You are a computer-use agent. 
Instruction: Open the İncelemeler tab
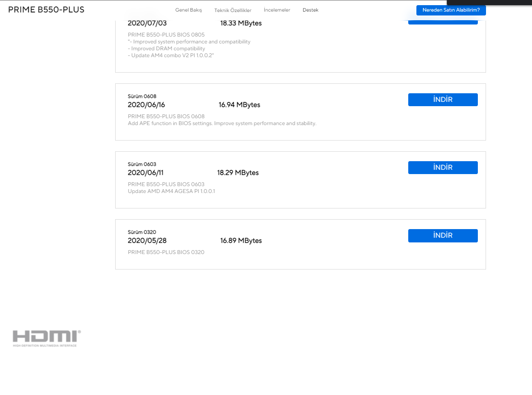[x=277, y=10]
